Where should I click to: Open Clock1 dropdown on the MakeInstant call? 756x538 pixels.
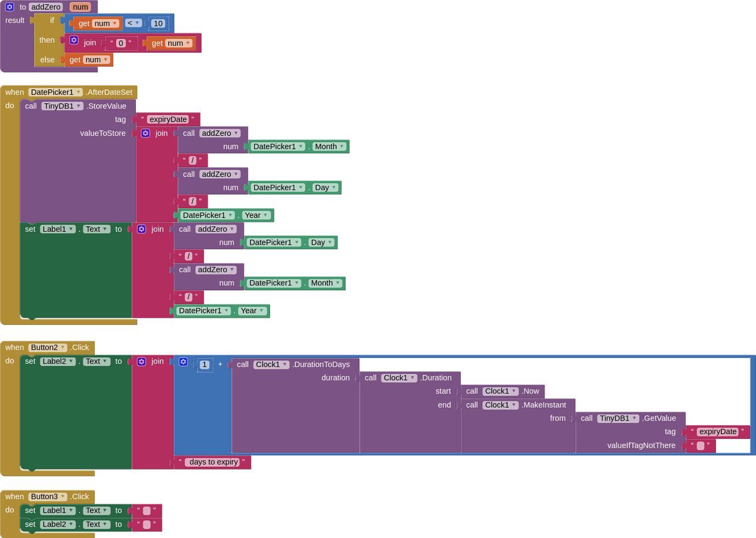pyautogui.click(x=500, y=405)
